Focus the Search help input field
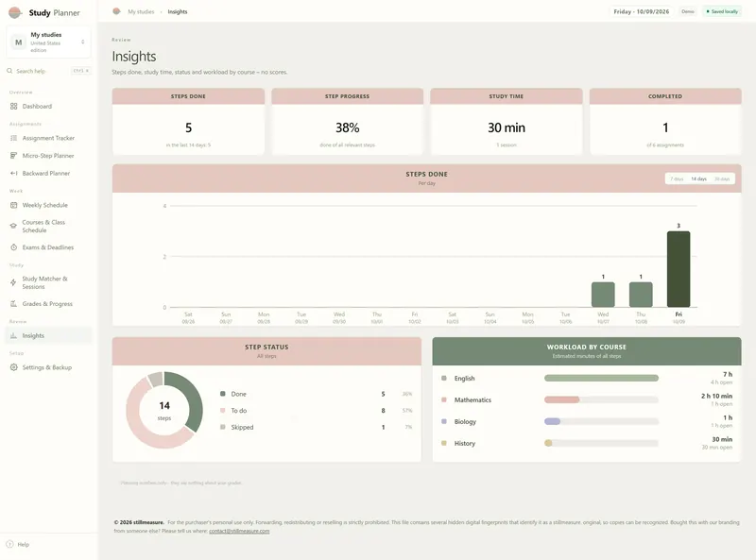 [48, 71]
